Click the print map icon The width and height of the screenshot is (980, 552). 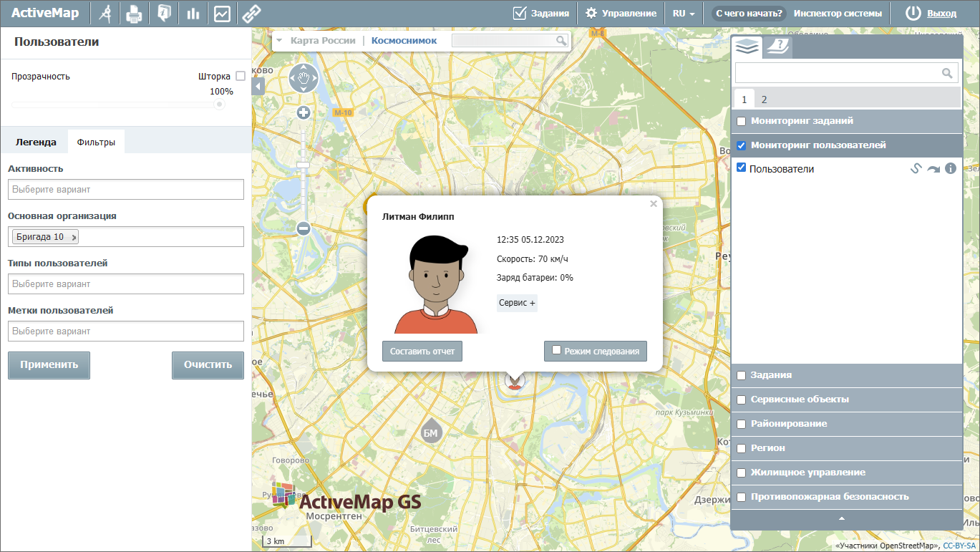click(134, 14)
